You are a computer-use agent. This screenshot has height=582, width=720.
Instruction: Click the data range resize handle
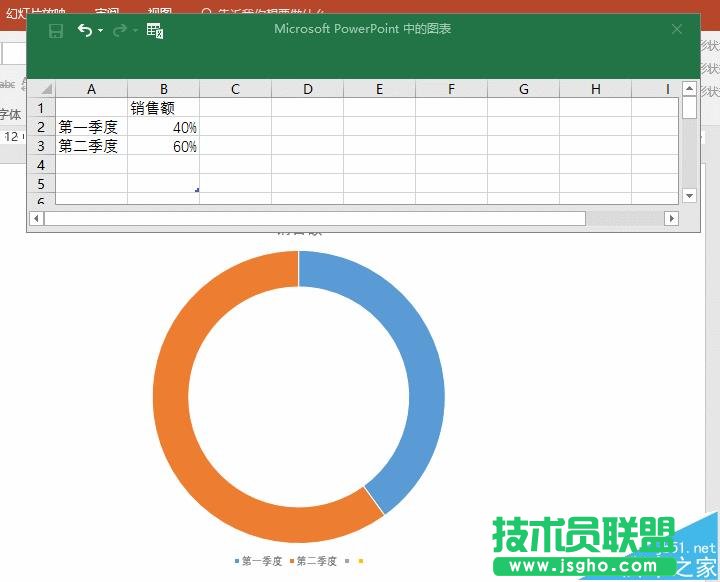(197, 190)
